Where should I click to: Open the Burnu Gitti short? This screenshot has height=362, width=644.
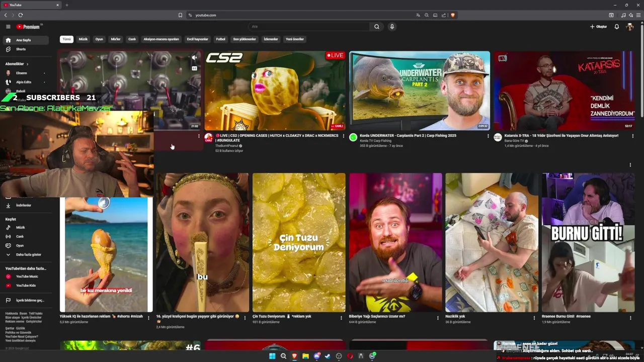pos(588,242)
